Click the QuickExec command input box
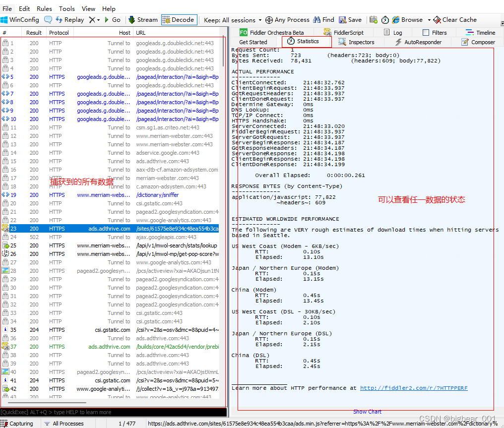This screenshot has height=428, width=504. point(114,412)
